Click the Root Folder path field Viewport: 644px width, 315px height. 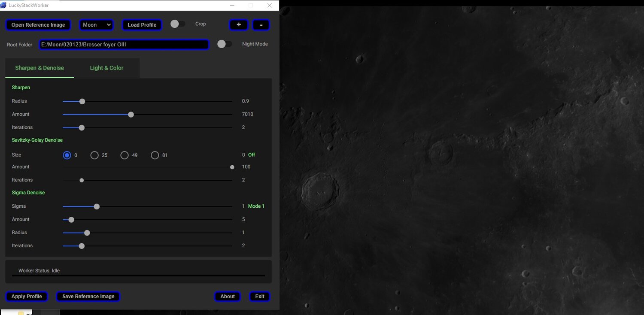pyautogui.click(x=124, y=44)
